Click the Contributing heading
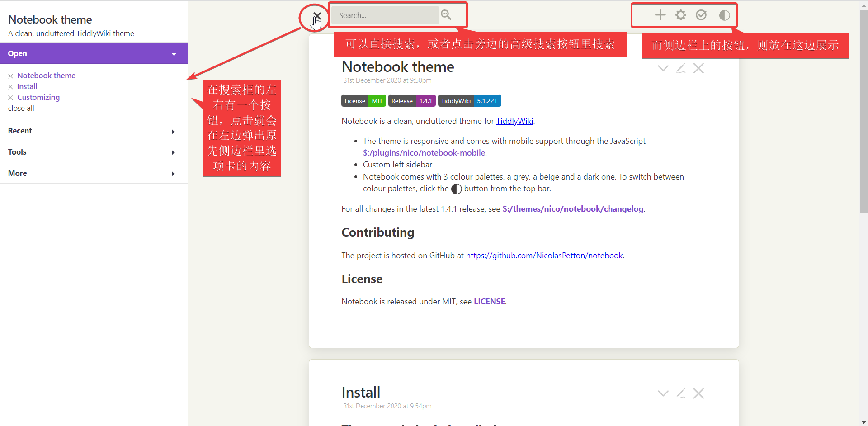The width and height of the screenshot is (868, 426). 378,232
